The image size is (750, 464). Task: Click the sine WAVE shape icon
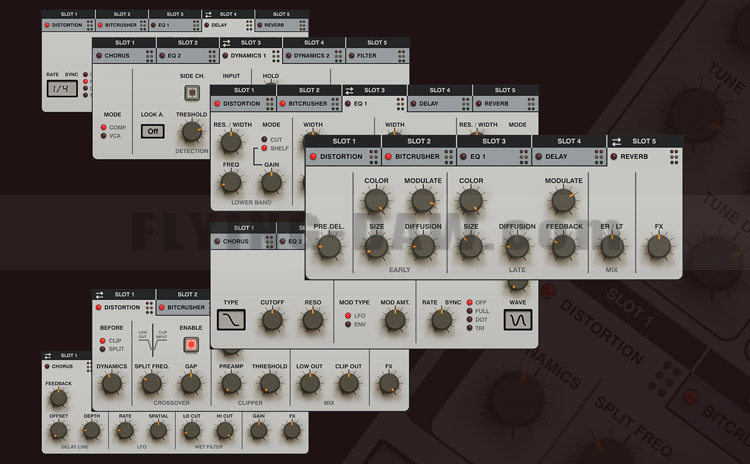pos(518,320)
